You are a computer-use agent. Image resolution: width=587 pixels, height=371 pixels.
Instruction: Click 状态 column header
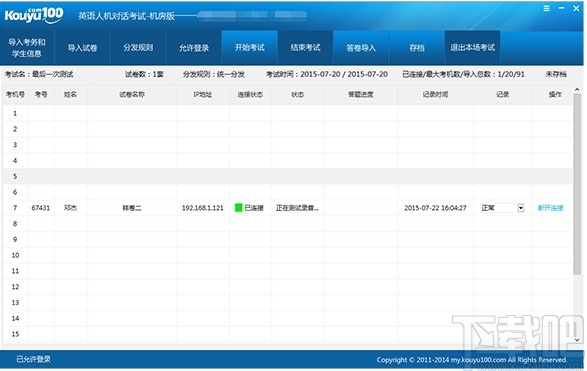297,94
